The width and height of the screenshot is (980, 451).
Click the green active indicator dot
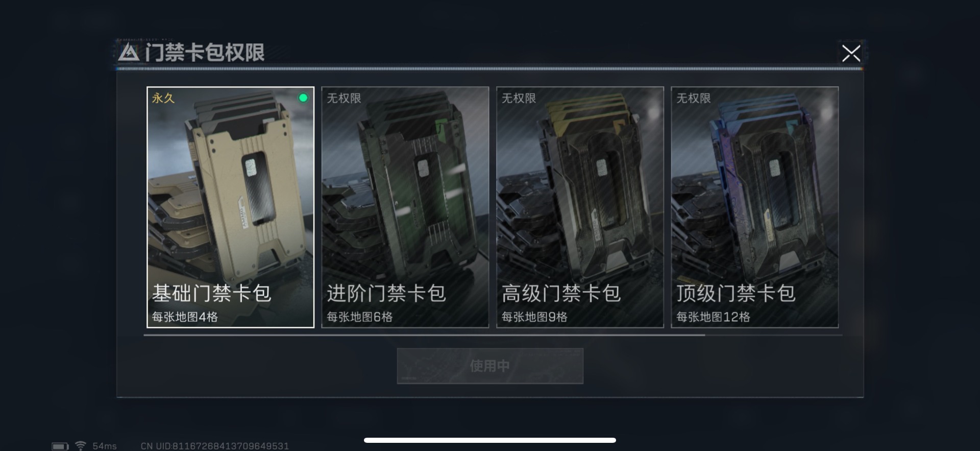303,98
